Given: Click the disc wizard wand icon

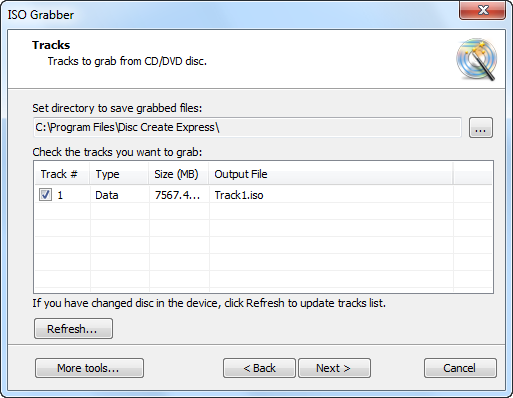Looking at the screenshot, I should click(477, 59).
